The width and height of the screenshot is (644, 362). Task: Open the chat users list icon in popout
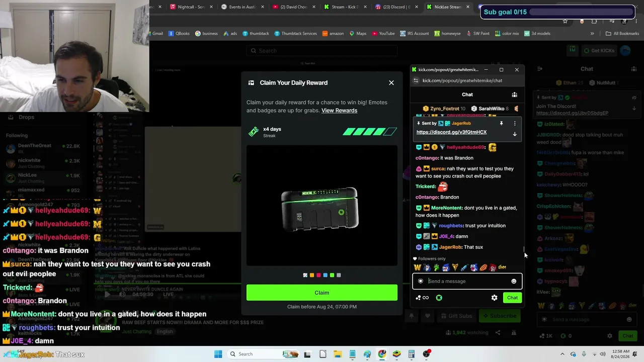coord(514,95)
